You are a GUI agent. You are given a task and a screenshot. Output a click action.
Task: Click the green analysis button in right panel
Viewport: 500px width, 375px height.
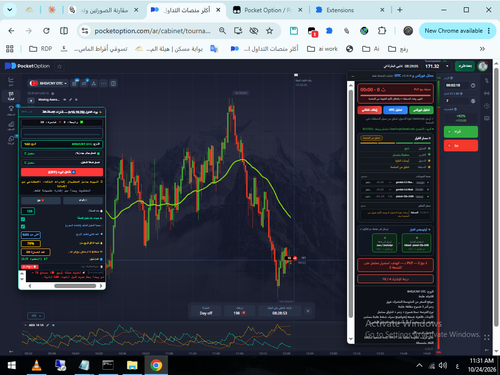coord(421,110)
